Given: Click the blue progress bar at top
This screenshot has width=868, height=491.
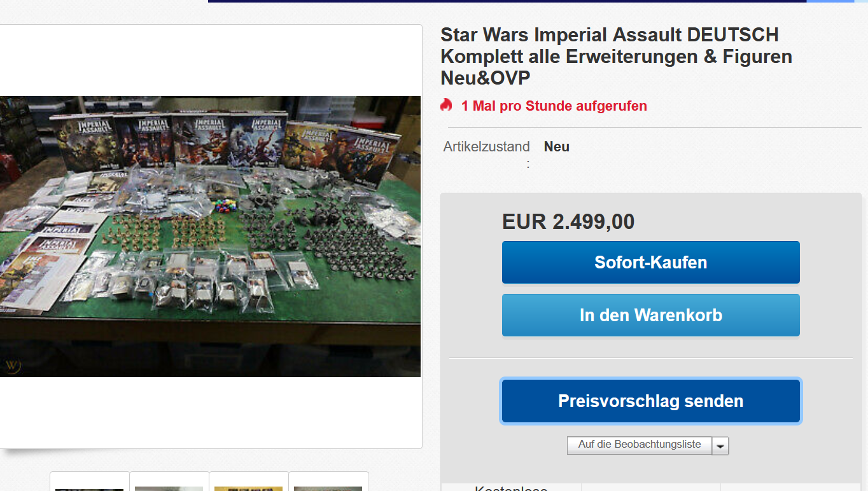Looking at the screenshot, I should [507, 1].
